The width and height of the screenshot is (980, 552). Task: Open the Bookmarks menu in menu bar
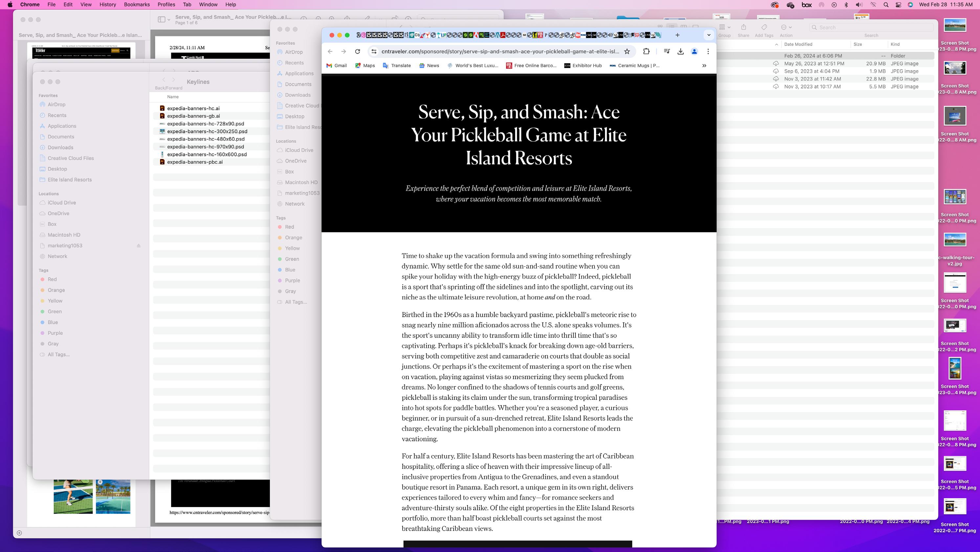pyautogui.click(x=137, y=5)
